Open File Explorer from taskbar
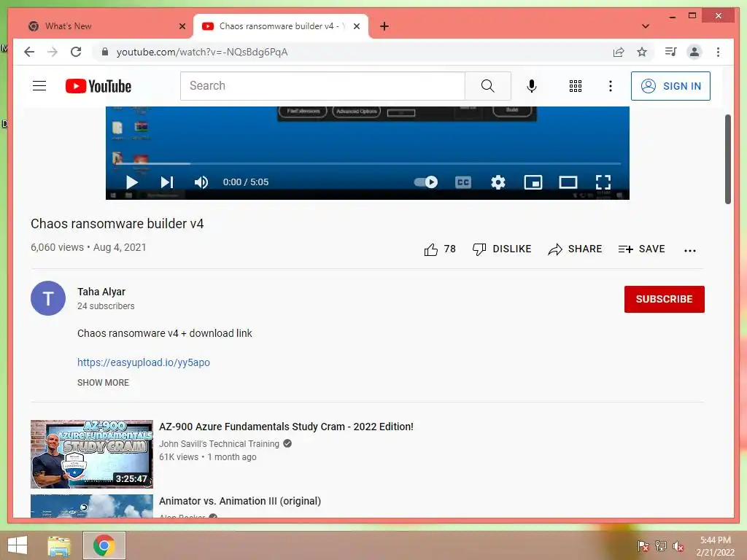Image resolution: width=747 pixels, height=560 pixels. [x=59, y=545]
